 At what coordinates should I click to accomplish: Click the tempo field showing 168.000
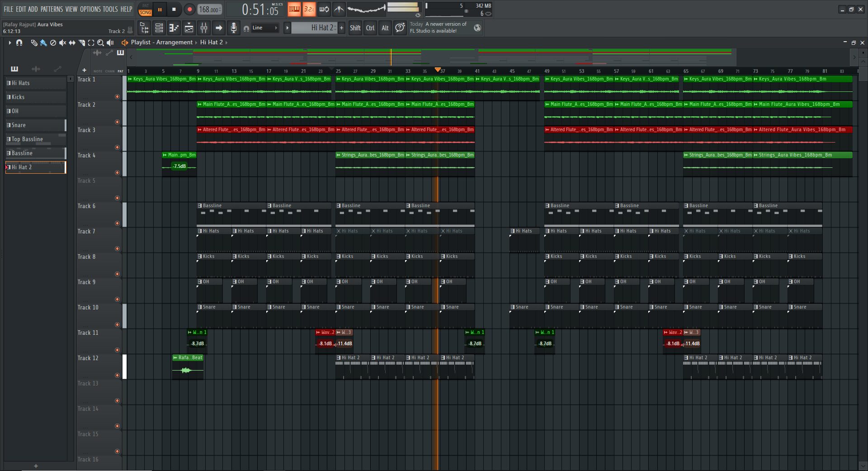[x=210, y=10]
